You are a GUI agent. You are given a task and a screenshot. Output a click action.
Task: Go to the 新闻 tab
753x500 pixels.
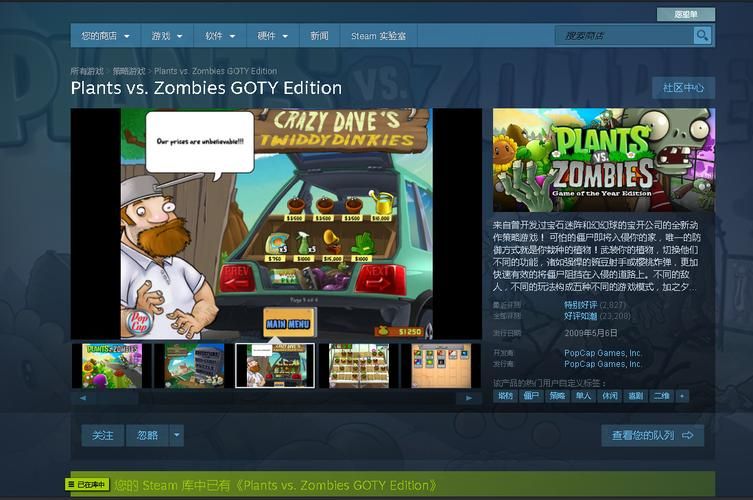pyautogui.click(x=319, y=36)
